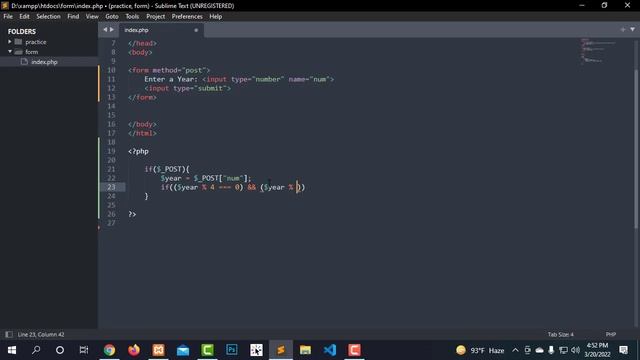The height and width of the screenshot is (360, 640).
Task: Open Visual Studio Code from the taskbar
Action: pos(330,350)
